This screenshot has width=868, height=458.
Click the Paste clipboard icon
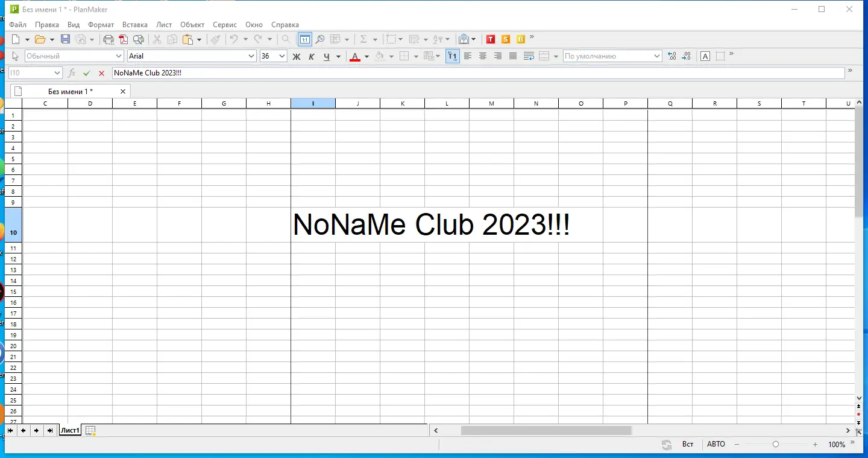188,39
